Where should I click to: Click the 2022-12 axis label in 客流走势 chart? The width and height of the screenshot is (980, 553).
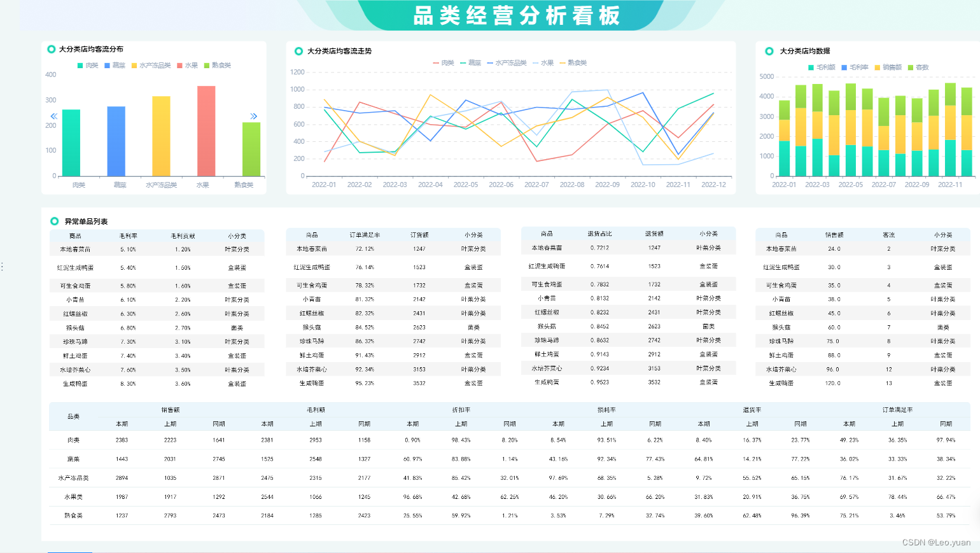point(713,185)
